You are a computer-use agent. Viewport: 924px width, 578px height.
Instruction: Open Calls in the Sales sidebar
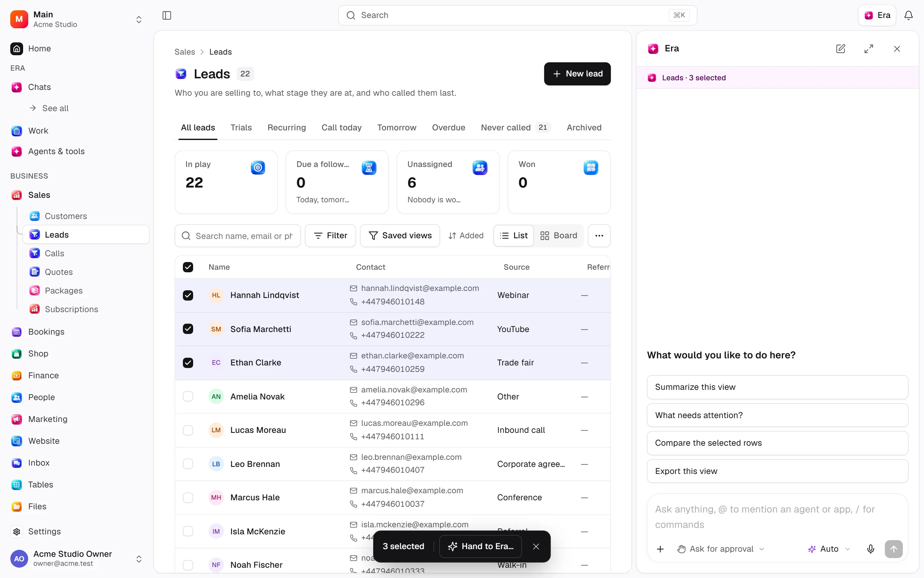click(x=86, y=253)
